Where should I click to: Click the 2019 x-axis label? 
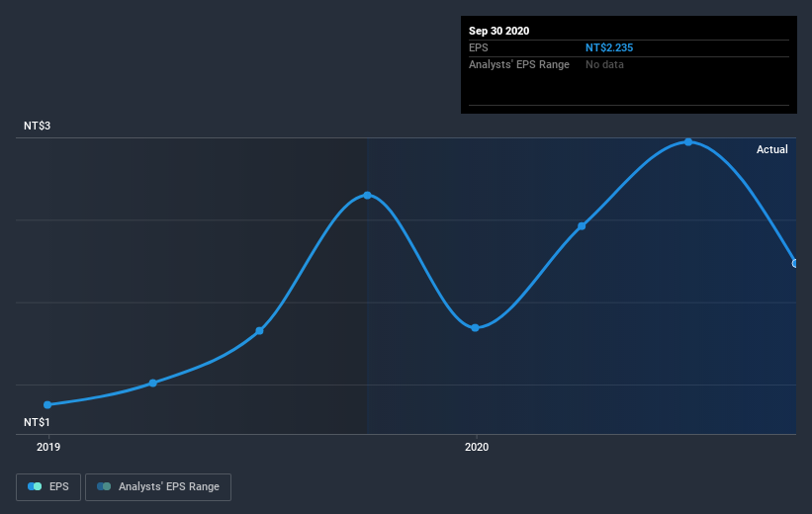point(48,447)
